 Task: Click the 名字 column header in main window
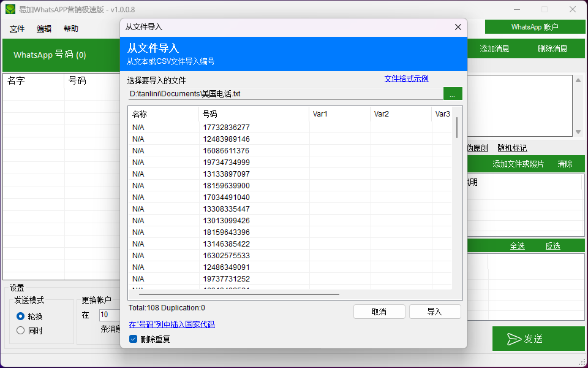pos(34,80)
